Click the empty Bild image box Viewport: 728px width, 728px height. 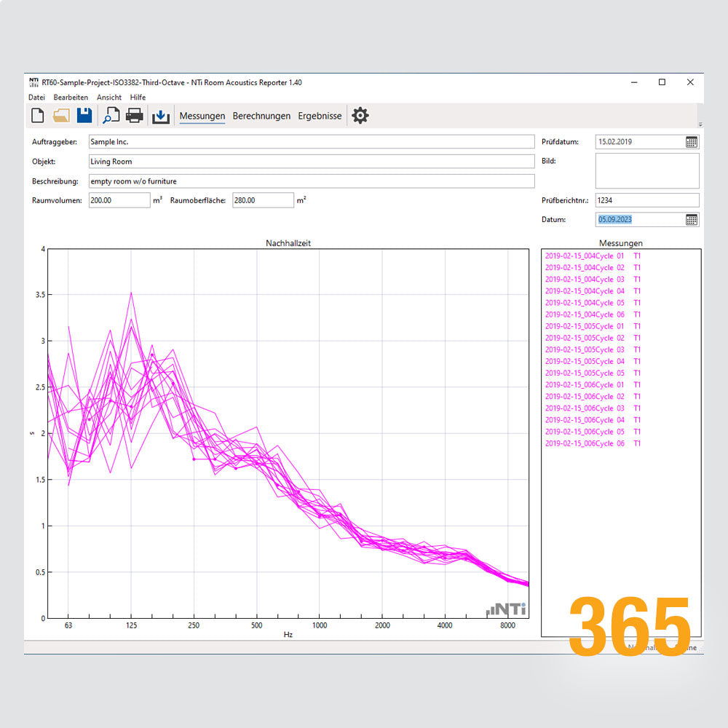647,171
